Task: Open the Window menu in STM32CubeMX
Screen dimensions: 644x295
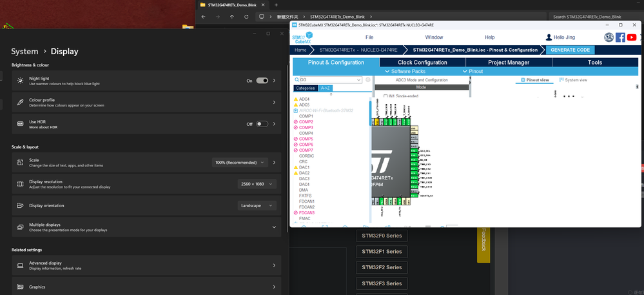Action: coord(434,37)
